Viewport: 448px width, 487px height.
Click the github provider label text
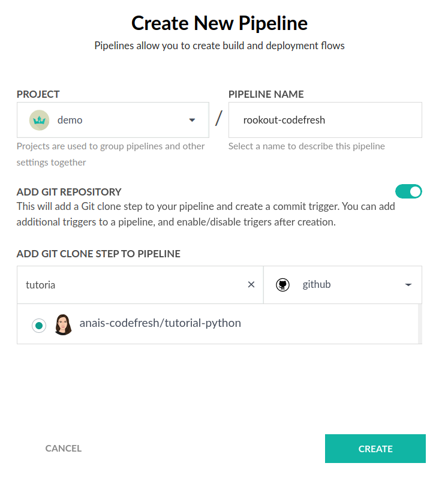pyautogui.click(x=316, y=285)
